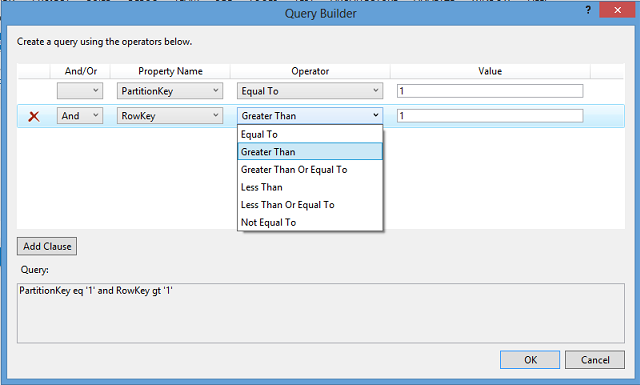The image size is (640, 385).
Task: Expand the RowKey property dropdown
Action: [170, 116]
